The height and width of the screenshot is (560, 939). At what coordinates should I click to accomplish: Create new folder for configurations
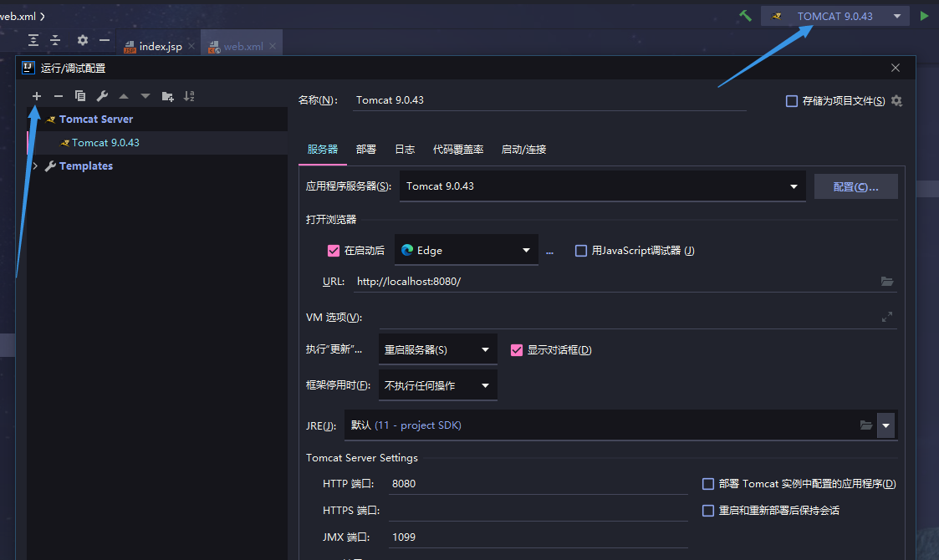[x=168, y=96]
